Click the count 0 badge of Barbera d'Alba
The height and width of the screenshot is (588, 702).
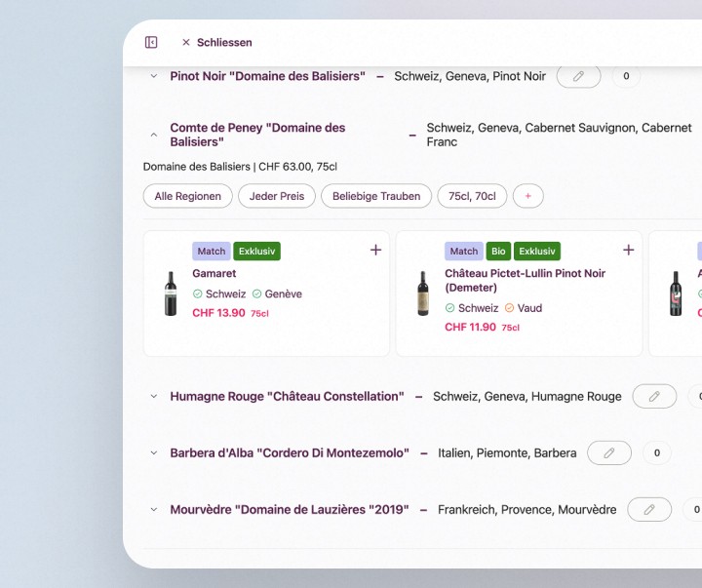(657, 452)
